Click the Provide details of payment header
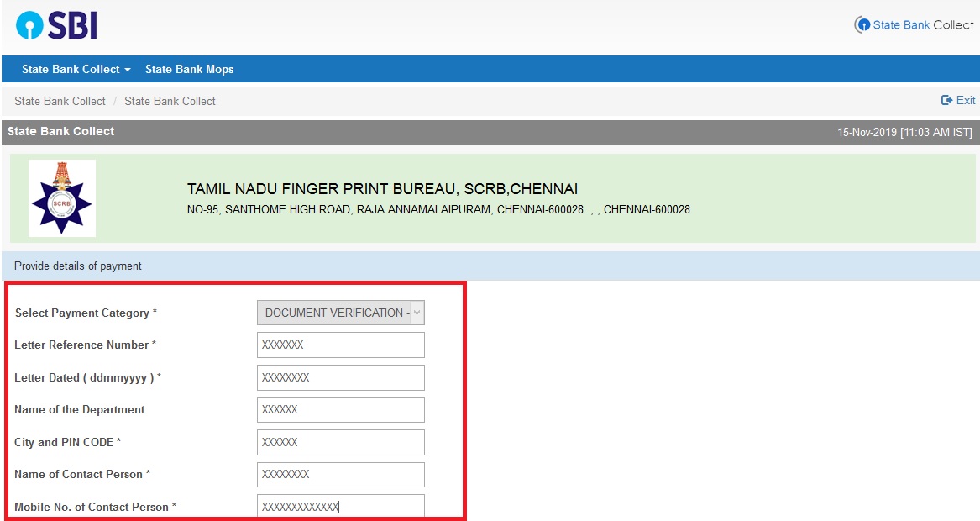Image resolution: width=980 pixels, height=521 pixels. point(78,266)
